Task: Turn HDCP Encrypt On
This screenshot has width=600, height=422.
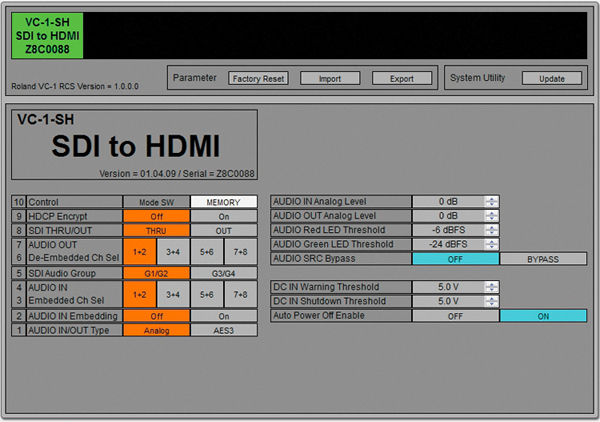Action: pyautogui.click(x=224, y=217)
